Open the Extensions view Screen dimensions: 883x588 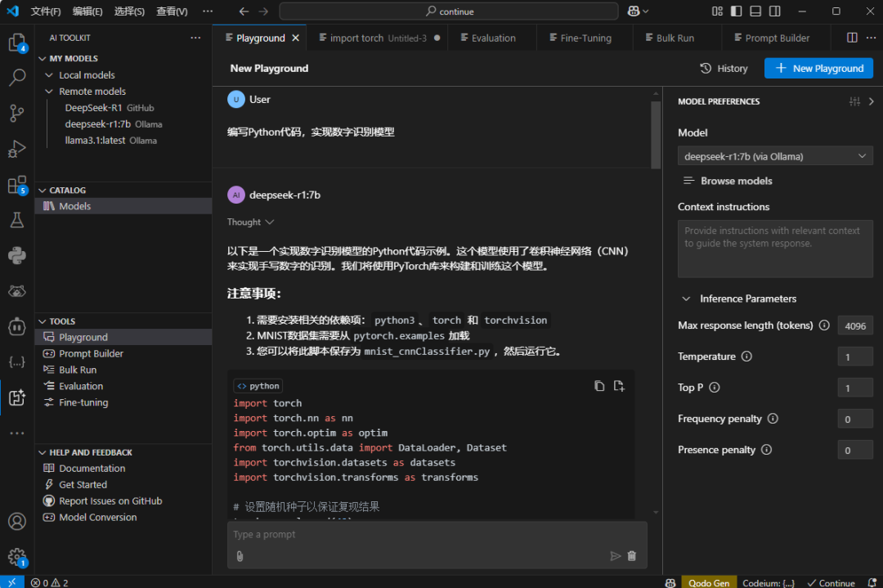pos(17,185)
